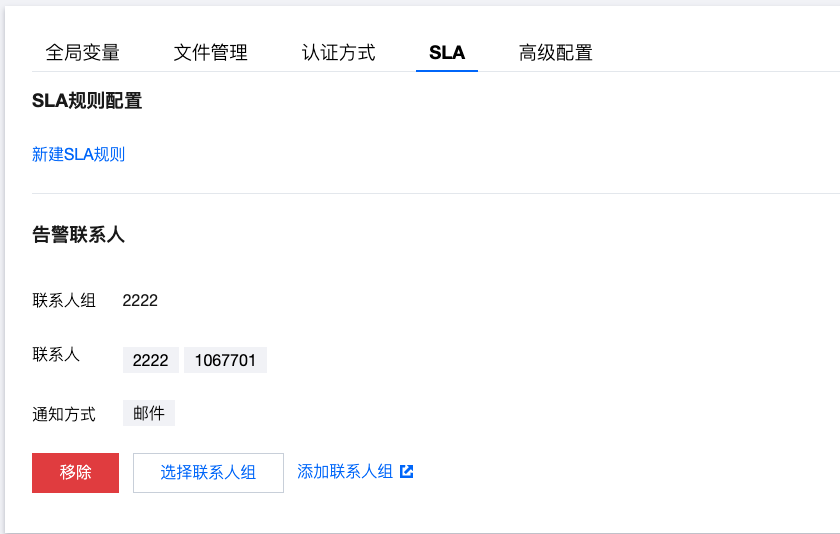Click the 通知方式 field label
Viewport: 840px width, 534px height.
pyautogui.click(x=64, y=414)
